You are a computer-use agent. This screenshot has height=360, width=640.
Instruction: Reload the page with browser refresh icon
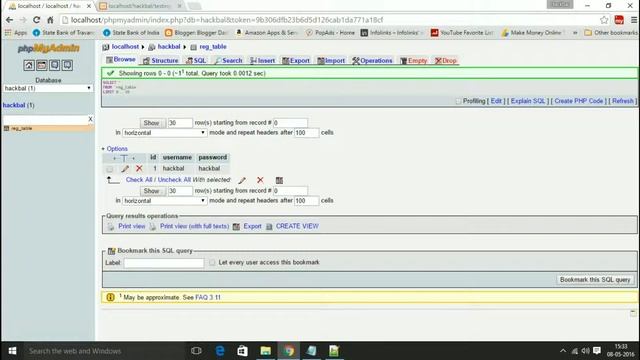[36, 20]
